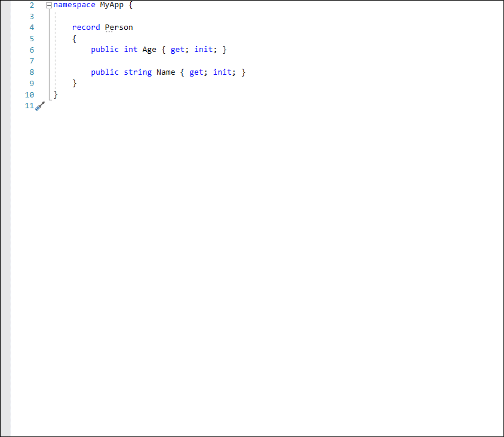Click the 'string' type keyword
Viewport: 504px width, 437px height.
click(137, 72)
